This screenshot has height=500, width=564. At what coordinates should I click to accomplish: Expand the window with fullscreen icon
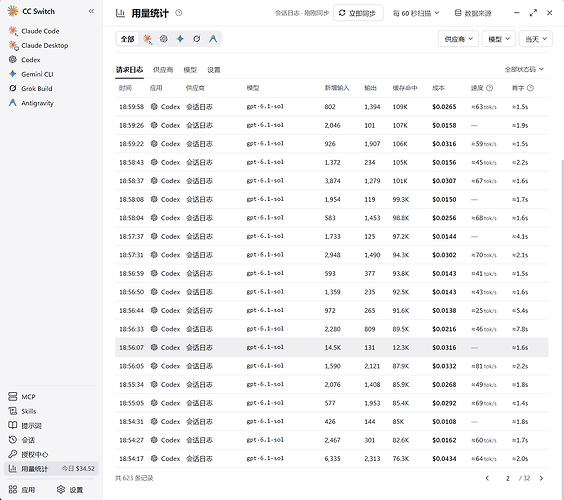tap(533, 13)
